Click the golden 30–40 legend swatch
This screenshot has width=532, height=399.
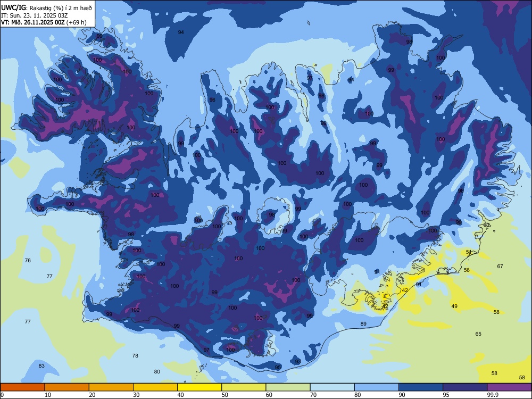[155, 387]
